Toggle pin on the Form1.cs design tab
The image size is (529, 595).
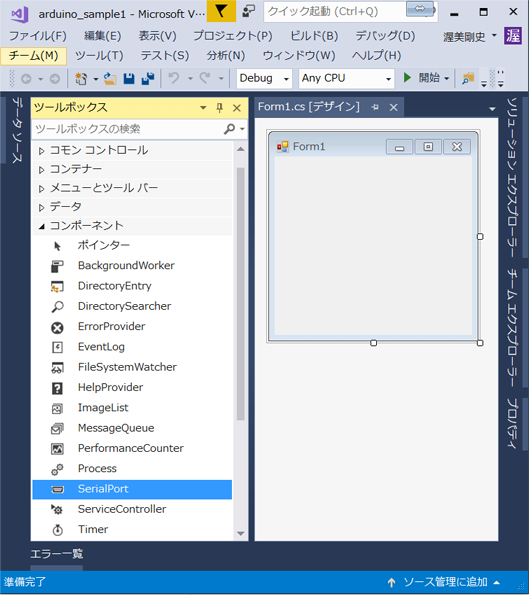[x=375, y=107]
